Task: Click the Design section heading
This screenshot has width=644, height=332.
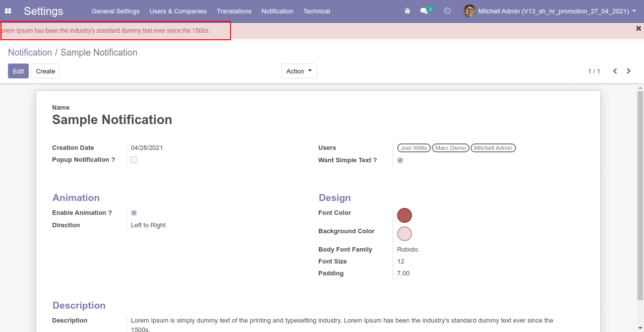Action: (335, 198)
